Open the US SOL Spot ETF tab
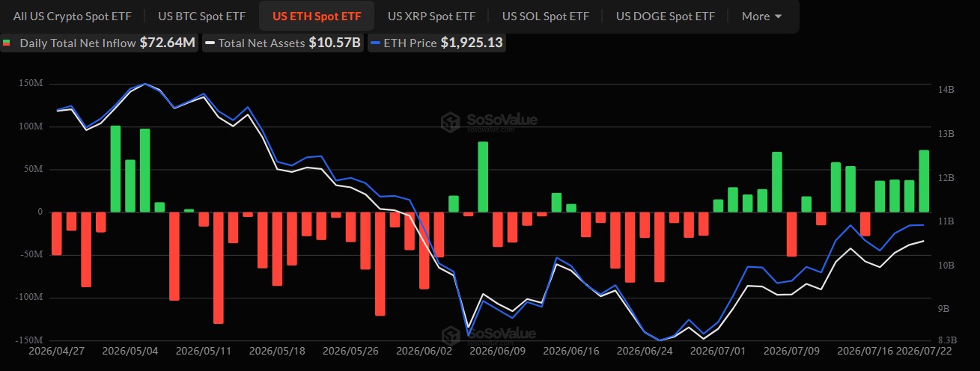Viewport: 980px width, 371px height. [545, 16]
